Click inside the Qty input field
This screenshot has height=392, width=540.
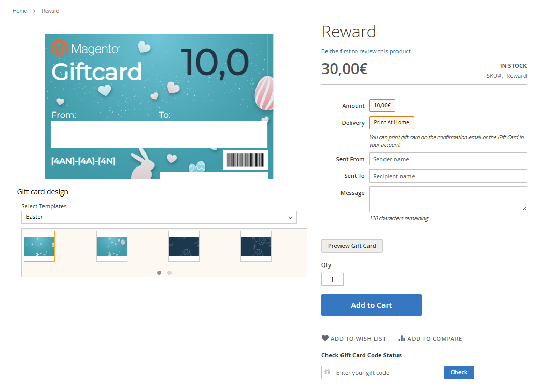coord(332,279)
